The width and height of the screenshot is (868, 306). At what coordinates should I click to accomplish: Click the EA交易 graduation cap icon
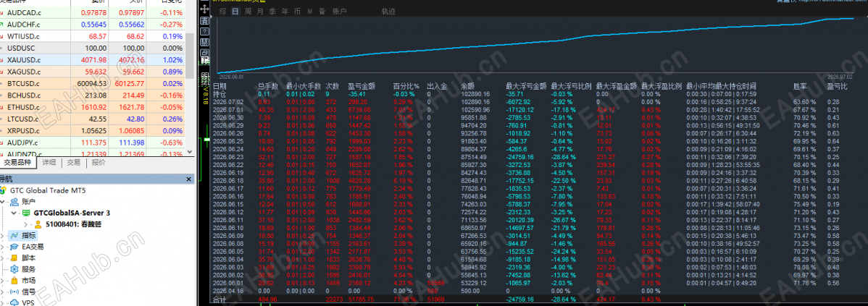(14, 247)
